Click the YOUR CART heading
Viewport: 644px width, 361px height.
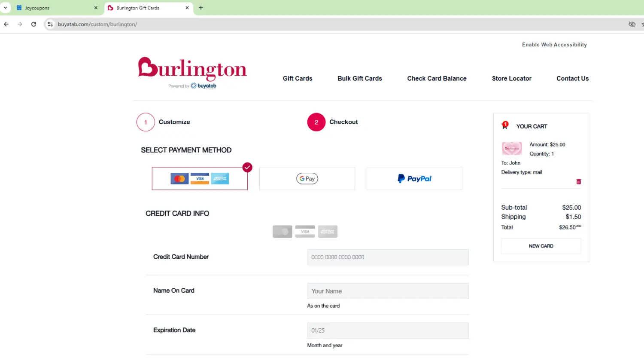coord(532,126)
